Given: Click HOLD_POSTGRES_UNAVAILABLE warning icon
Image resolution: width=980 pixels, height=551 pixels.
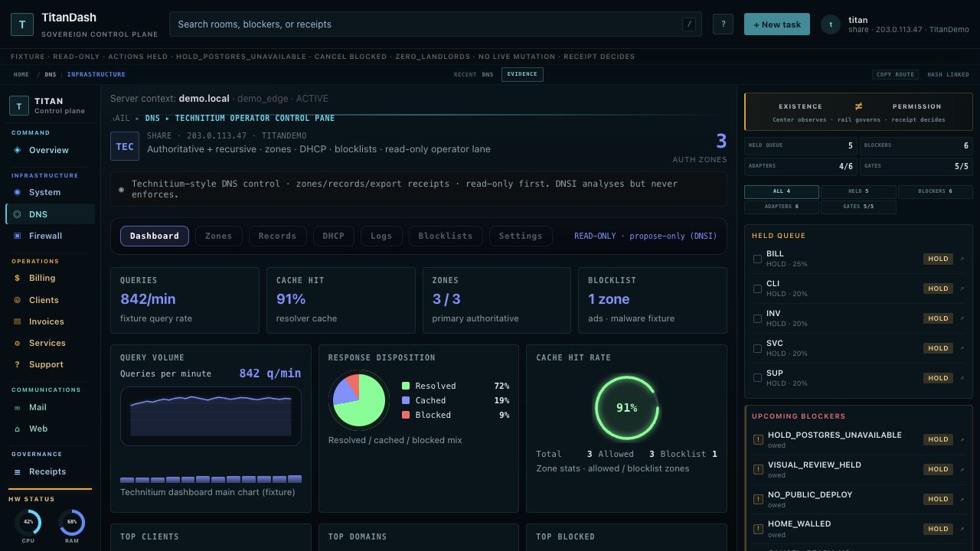Looking at the screenshot, I should tap(758, 439).
